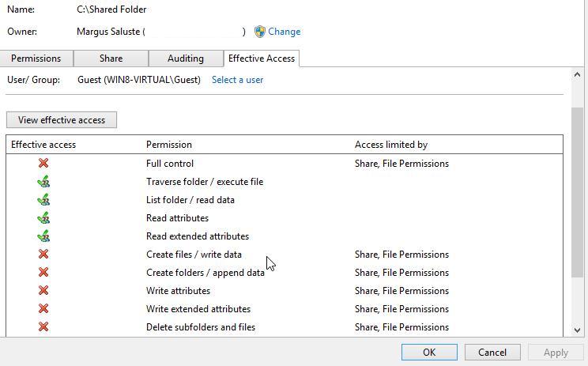This screenshot has height=366, width=588.
Task: Click red X for Delete subfolders and files
Action: (43, 327)
